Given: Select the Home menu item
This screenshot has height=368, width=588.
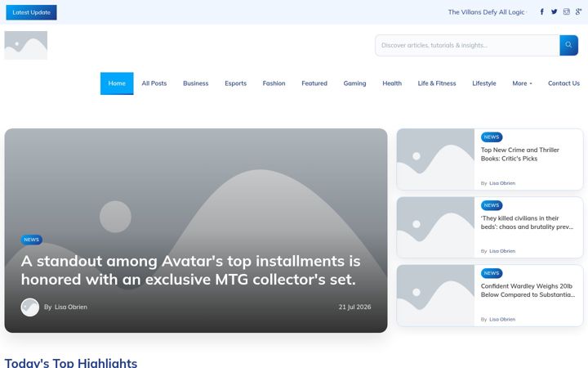Looking at the screenshot, I should (x=117, y=83).
